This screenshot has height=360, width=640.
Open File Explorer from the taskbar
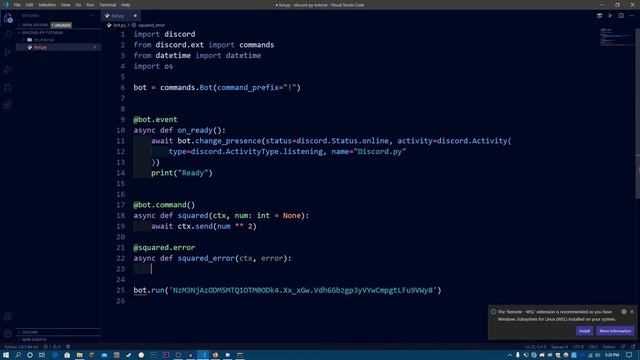click(80, 355)
